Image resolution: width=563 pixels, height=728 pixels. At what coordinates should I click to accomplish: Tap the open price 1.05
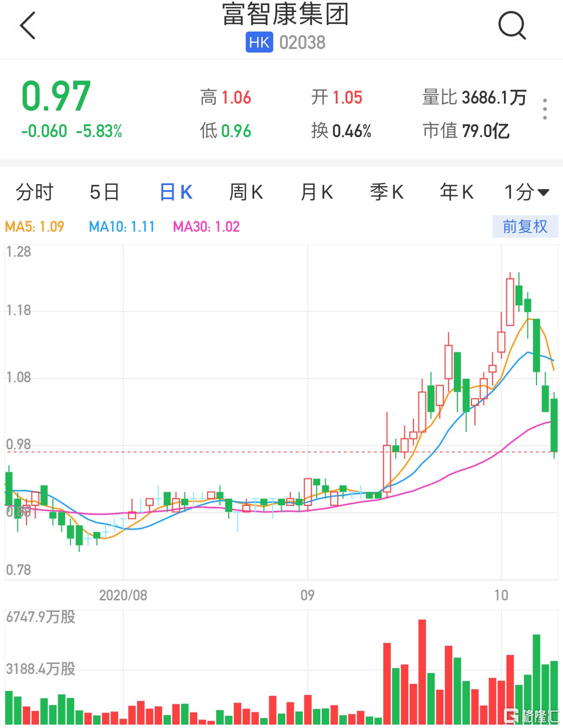pos(347,98)
